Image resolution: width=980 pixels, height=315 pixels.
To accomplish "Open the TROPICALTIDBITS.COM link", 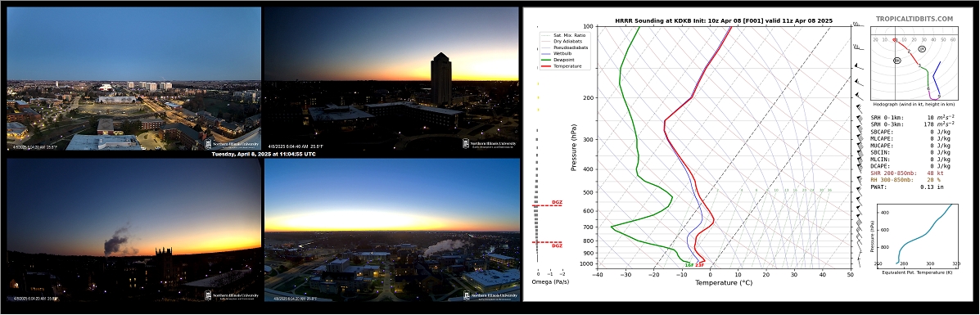I will (x=915, y=20).
